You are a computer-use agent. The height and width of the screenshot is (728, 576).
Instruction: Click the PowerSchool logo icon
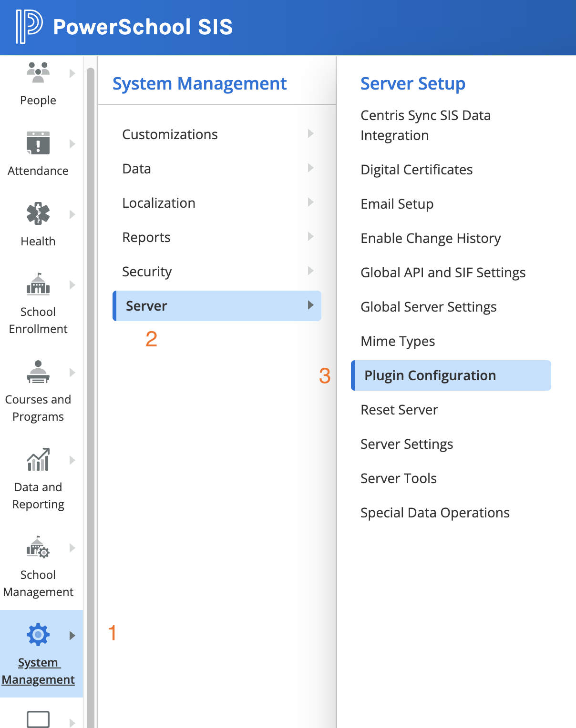point(29,27)
